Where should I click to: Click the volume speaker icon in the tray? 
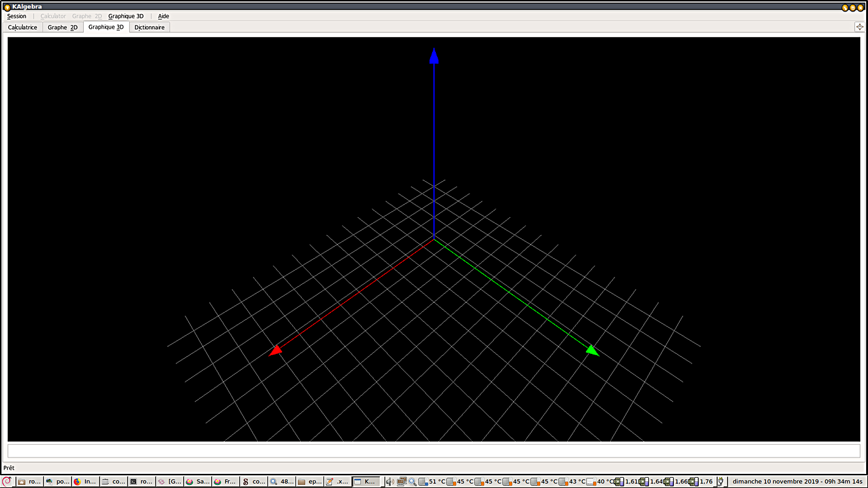tap(390, 481)
